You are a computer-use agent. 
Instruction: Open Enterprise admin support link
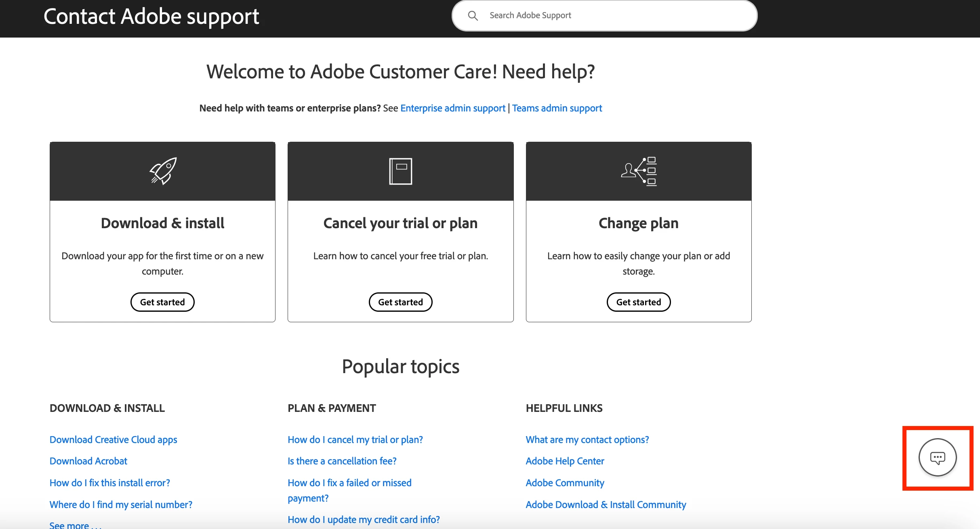pyautogui.click(x=452, y=108)
